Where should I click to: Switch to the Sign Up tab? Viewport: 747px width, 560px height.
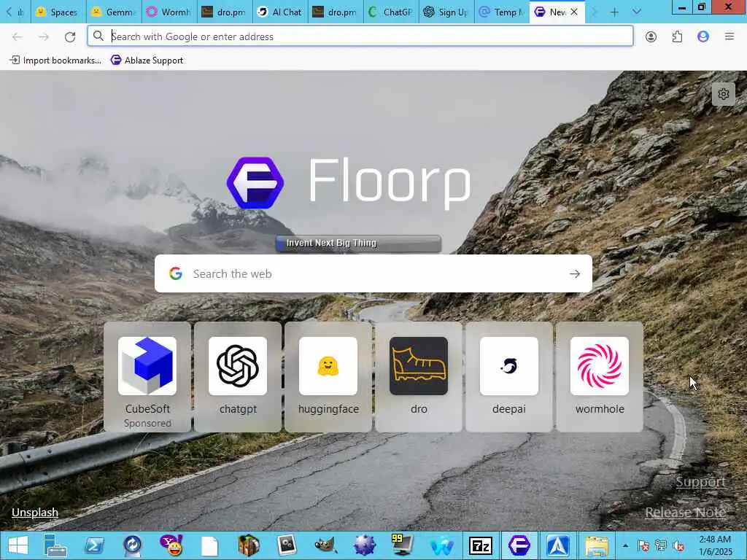click(x=446, y=12)
